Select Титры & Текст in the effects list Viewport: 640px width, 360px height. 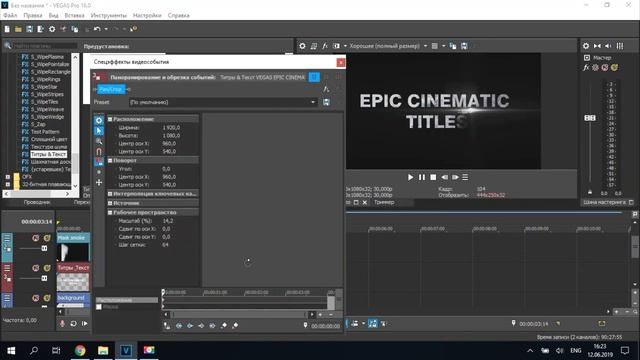pos(48,154)
